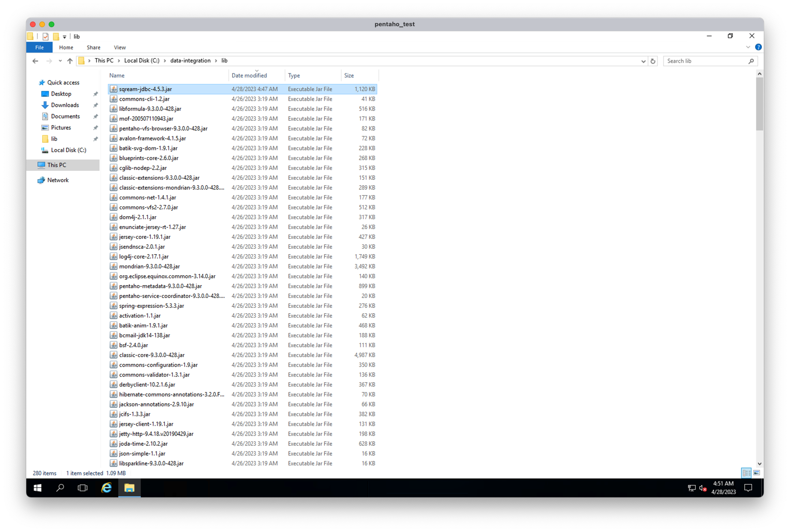Go up one folder level

coord(70,61)
